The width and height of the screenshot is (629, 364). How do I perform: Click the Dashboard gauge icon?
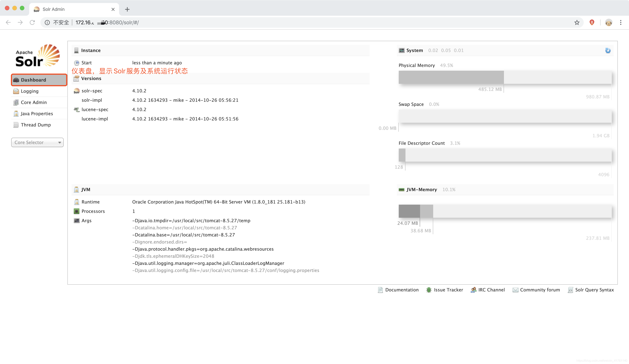pyautogui.click(x=16, y=80)
